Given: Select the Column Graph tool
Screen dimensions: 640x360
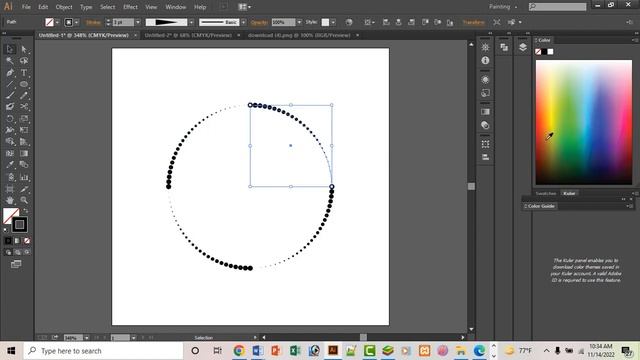Looking at the screenshot, I should pyautogui.click(x=24, y=177).
